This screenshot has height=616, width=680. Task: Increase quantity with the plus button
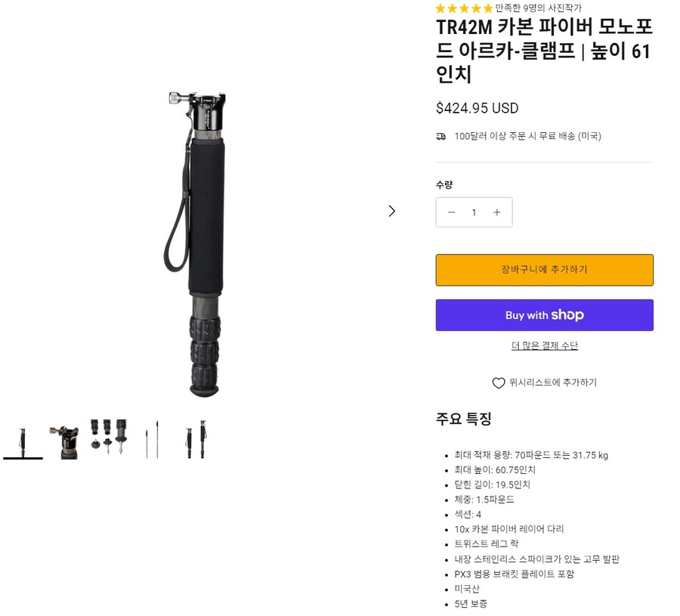496,212
